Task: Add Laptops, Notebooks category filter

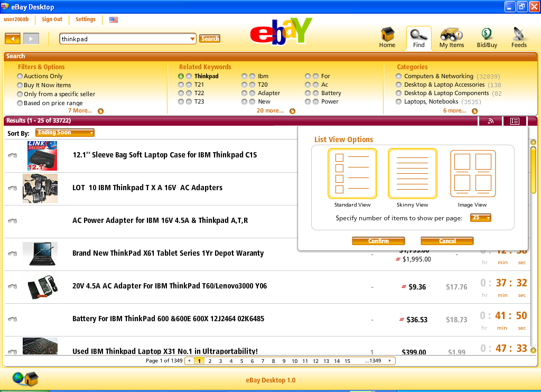Action: (398, 102)
